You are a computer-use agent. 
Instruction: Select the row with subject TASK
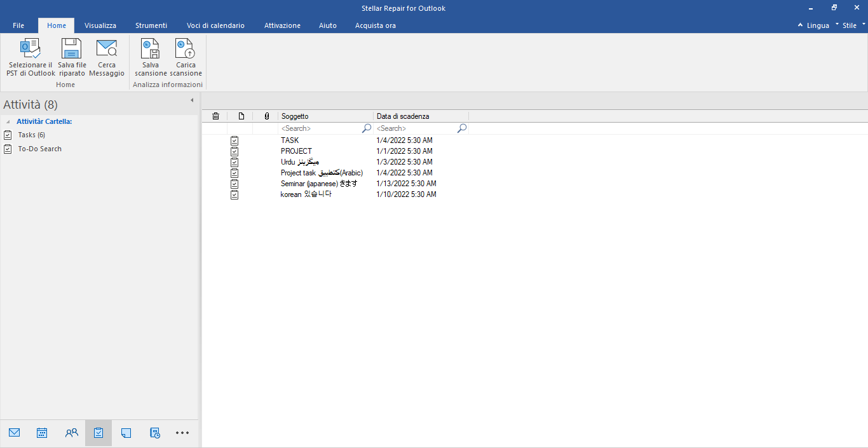click(x=290, y=140)
